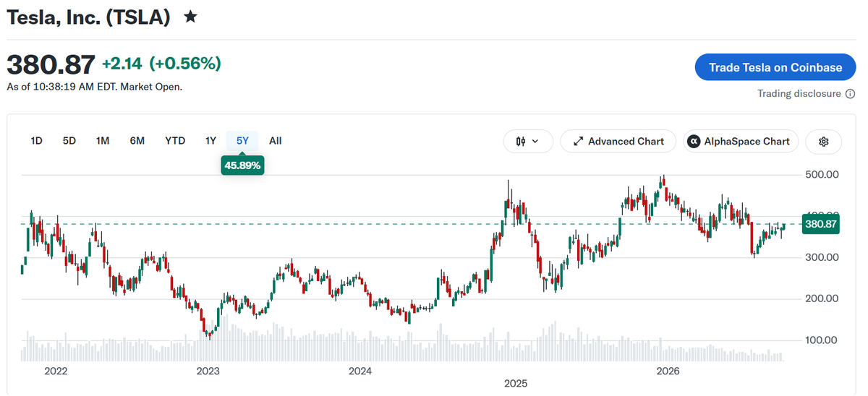Image resolution: width=868 pixels, height=396 pixels.
Task: Click the 2024 date axis label
Action: (x=360, y=371)
